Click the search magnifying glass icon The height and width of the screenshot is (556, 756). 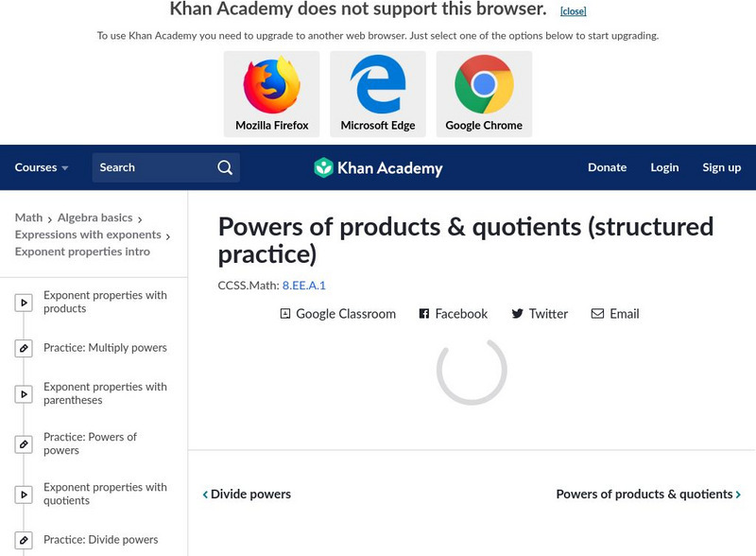click(225, 167)
